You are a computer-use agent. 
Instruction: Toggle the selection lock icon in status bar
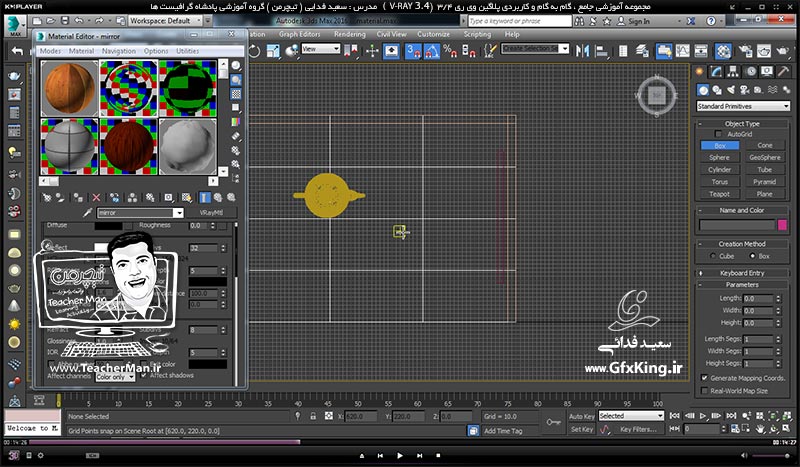(x=313, y=416)
